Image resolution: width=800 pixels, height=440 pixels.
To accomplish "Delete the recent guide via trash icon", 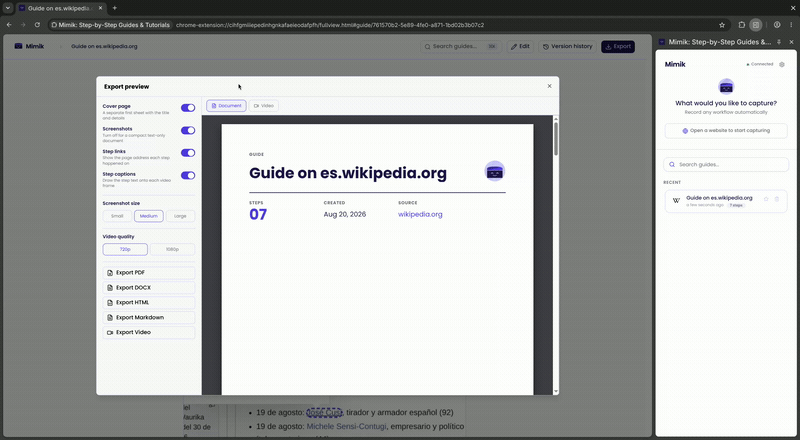I will [x=777, y=199].
